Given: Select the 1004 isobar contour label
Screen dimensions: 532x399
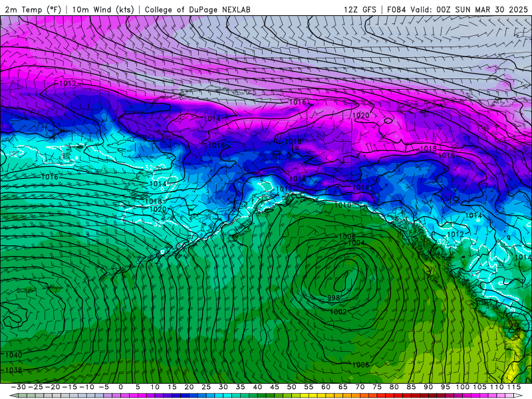Looking at the screenshot, I should point(356,243).
